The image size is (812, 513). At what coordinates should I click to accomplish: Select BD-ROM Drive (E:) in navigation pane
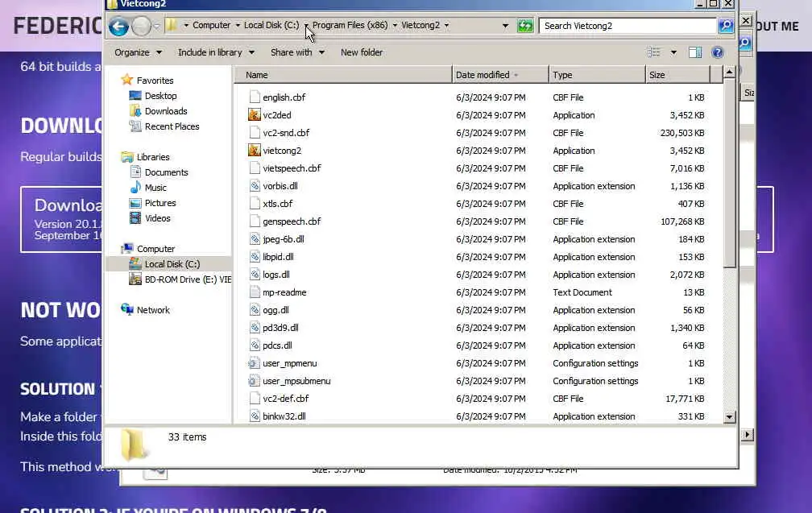(x=180, y=279)
